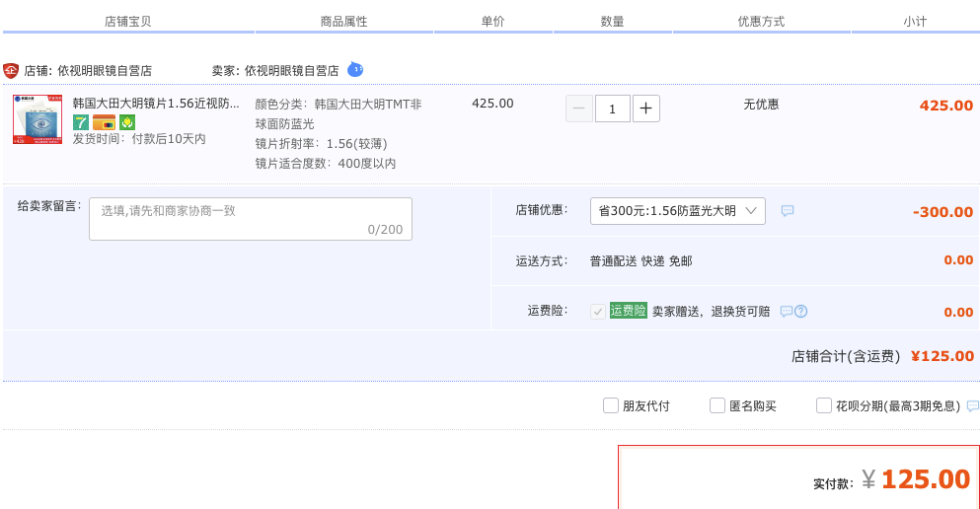
Task: Click the credit card payment badge
Action: click(104, 122)
